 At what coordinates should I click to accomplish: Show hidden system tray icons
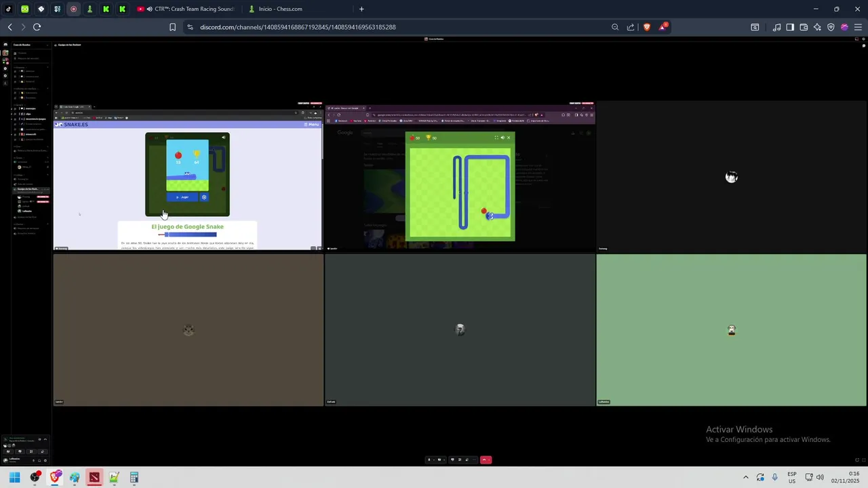(745, 477)
